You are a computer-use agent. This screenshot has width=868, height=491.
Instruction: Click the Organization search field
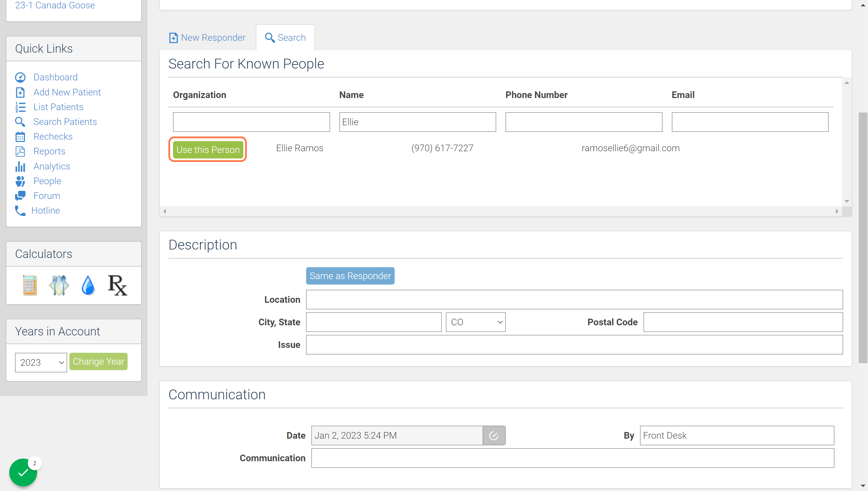click(251, 122)
